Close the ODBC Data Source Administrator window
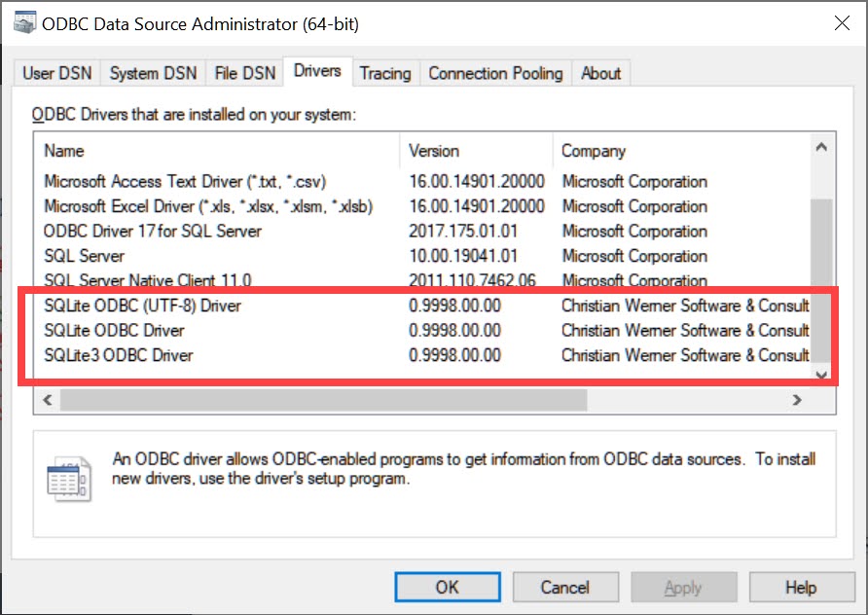 (842, 23)
